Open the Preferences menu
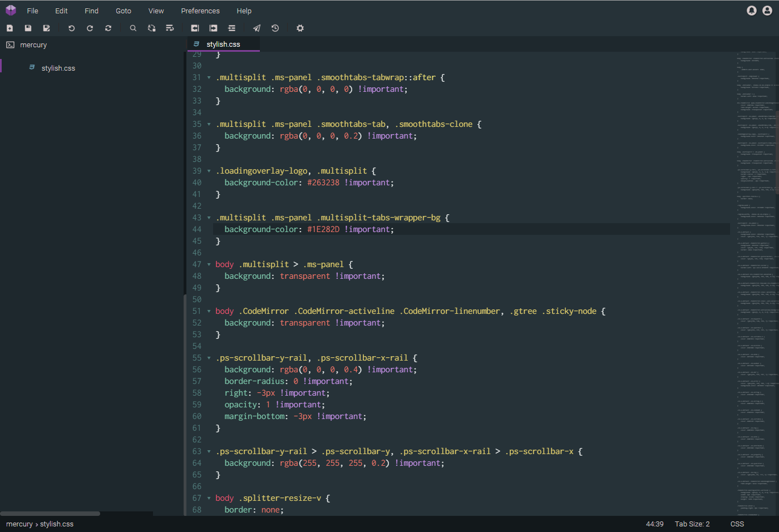 200,11
